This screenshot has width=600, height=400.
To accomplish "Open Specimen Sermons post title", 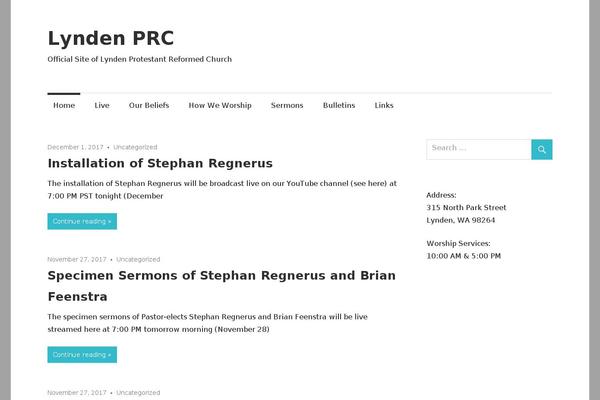I will [x=222, y=286].
